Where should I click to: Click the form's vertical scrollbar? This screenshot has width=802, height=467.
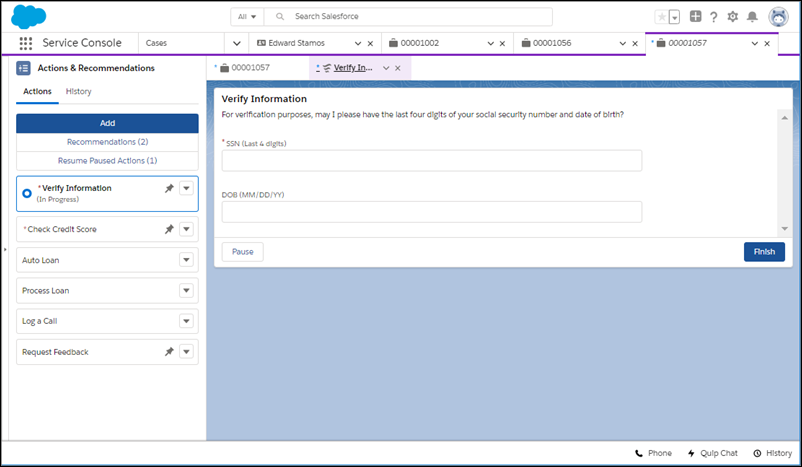784,172
